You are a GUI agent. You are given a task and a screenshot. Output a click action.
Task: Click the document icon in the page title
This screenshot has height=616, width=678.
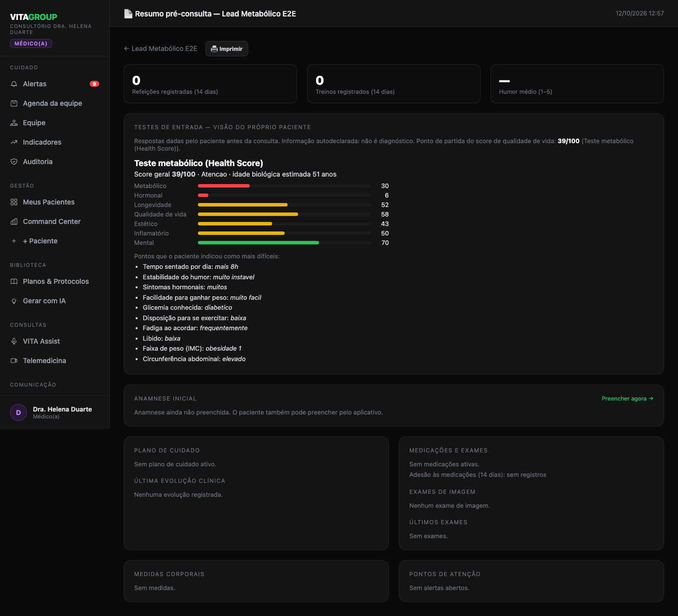point(128,14)
